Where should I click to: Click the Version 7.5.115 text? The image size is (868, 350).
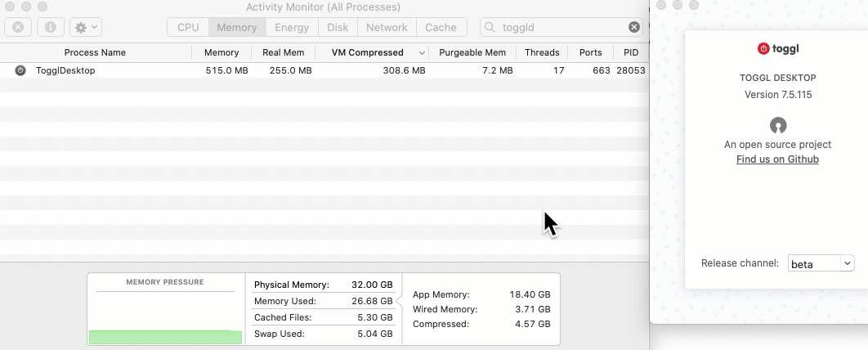778,95
